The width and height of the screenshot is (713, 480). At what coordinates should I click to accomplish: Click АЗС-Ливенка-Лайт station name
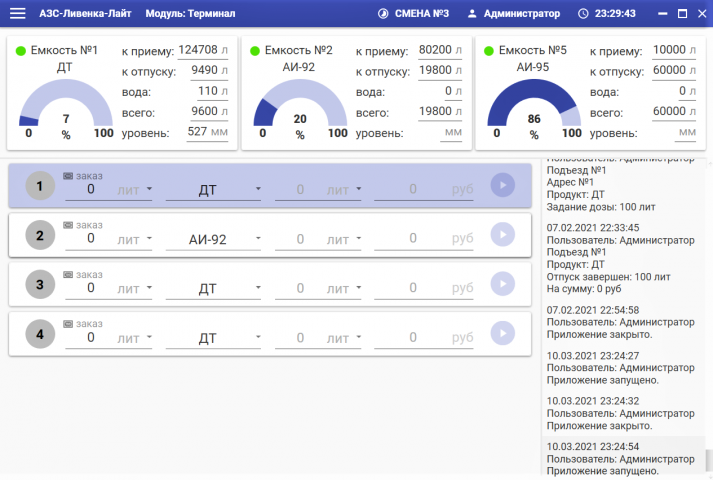[x=85, y=14]
